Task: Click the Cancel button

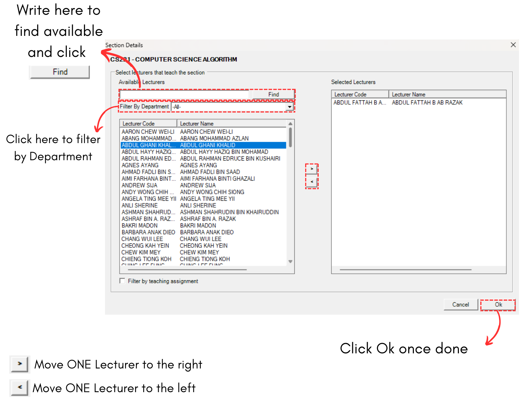Action: pyautogui.click(x=460, y=305)
